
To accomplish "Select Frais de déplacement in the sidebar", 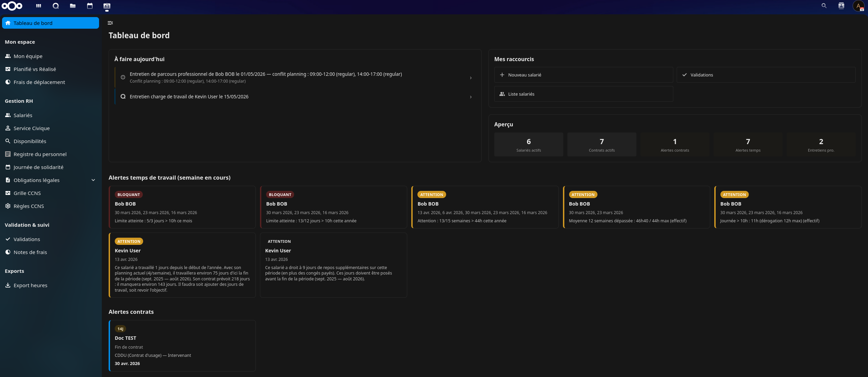I will [x=39, y=82].
